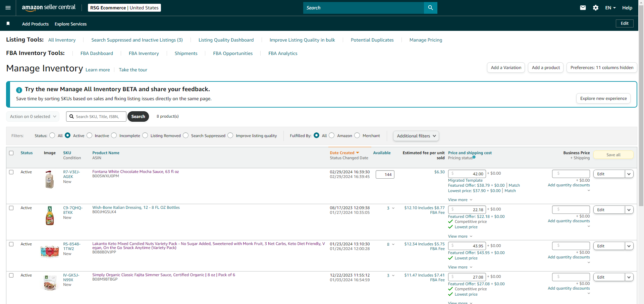Select the Active status radio button
Image resolution: width=644 pixels, height=304 pixels.
tap(68, 135)
